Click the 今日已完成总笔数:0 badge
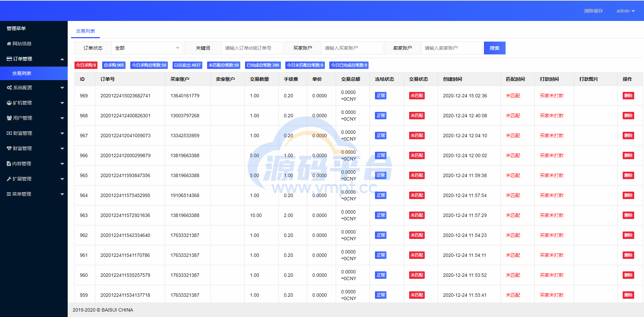This screenshot has width=644, height=317. [349, 65]
